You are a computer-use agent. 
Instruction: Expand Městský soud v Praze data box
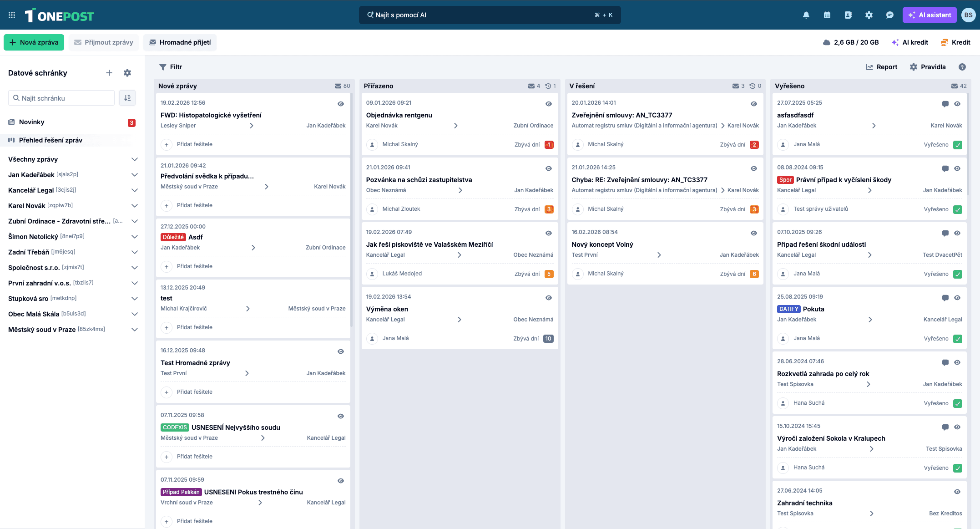(x=134, y=330)
